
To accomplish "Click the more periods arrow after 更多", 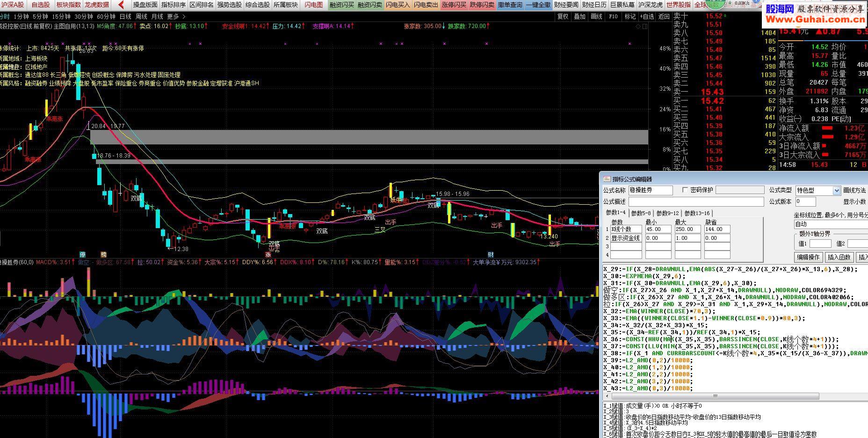I will point(183,16).
